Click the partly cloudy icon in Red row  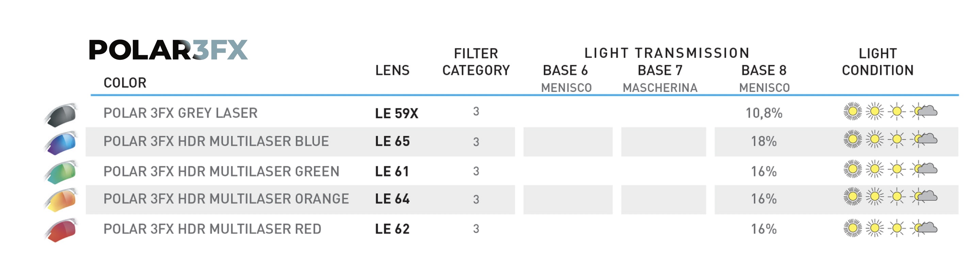click(925, 228)
